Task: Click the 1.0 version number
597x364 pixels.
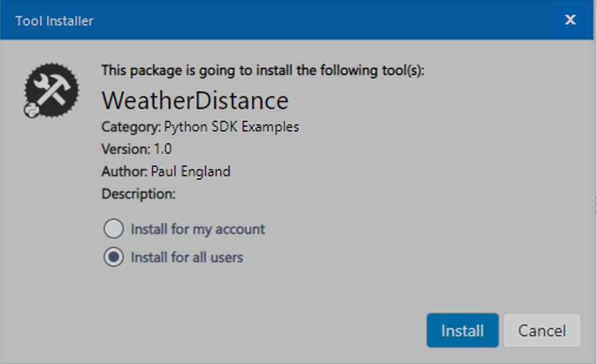Action: pyautogui.click(x=163, y=149)
